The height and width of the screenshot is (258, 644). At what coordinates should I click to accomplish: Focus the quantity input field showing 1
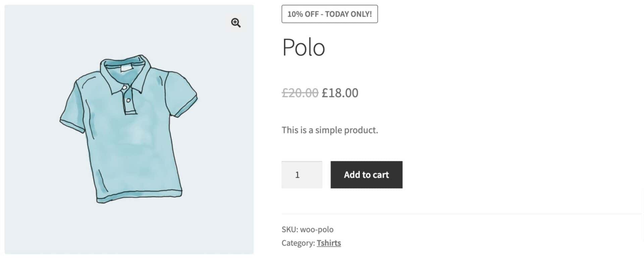tap(302, 175)
